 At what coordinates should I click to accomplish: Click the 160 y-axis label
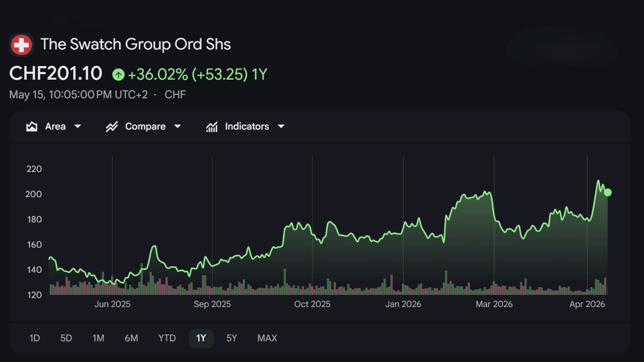point(34,245)
